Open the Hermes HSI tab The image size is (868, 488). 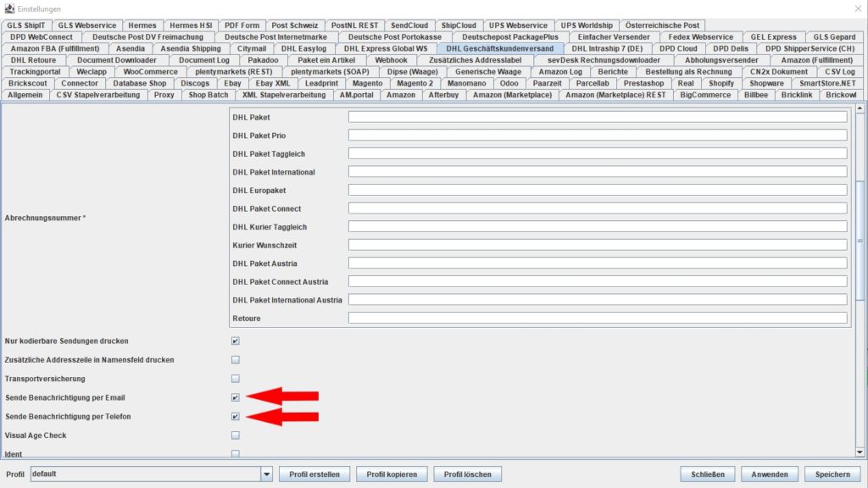pyautogui.click(x=191, y=25)
